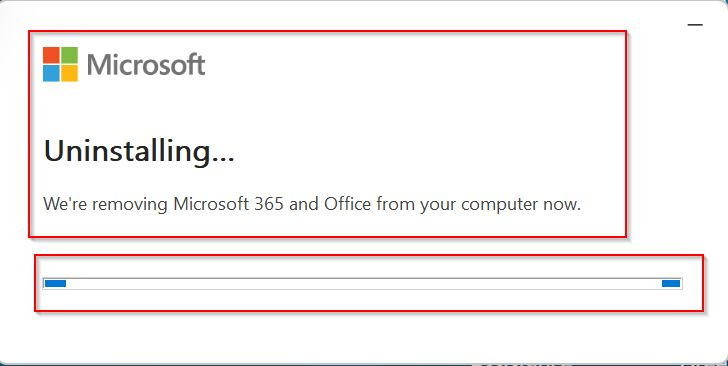Screen dimensions: 728x366
Task: Click the Uninstalling... heading
Action: [139, 152]
